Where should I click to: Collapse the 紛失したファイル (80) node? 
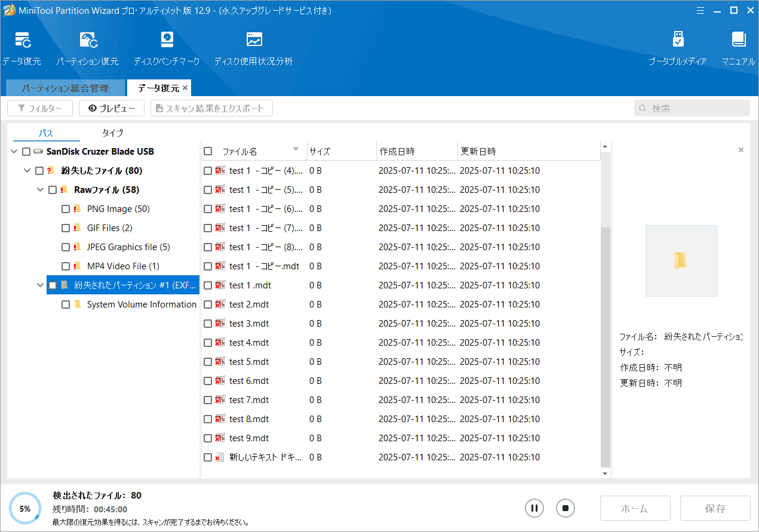[27, 171]
